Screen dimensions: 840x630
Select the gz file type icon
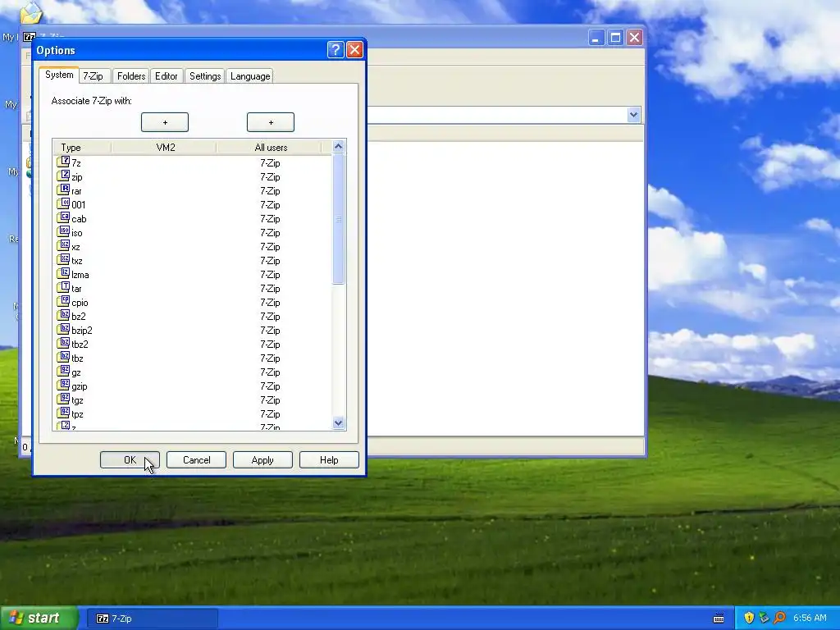pyautogui.click(x=63, y=371)
